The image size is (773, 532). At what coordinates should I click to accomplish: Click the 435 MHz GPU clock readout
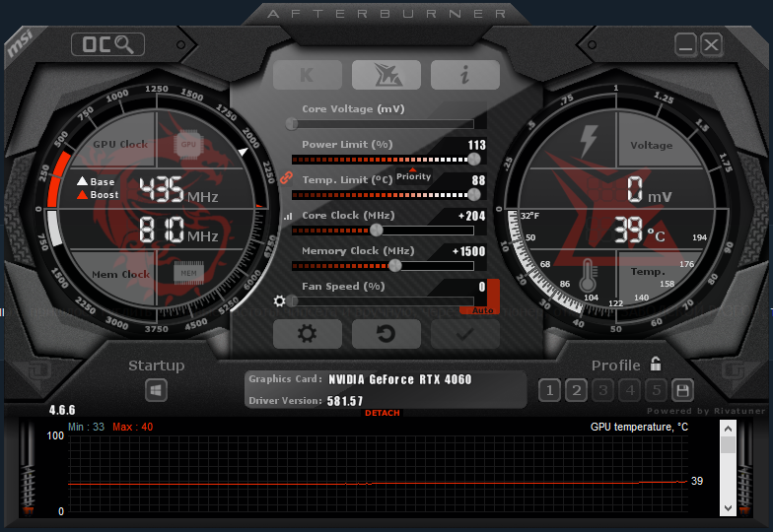178,190
